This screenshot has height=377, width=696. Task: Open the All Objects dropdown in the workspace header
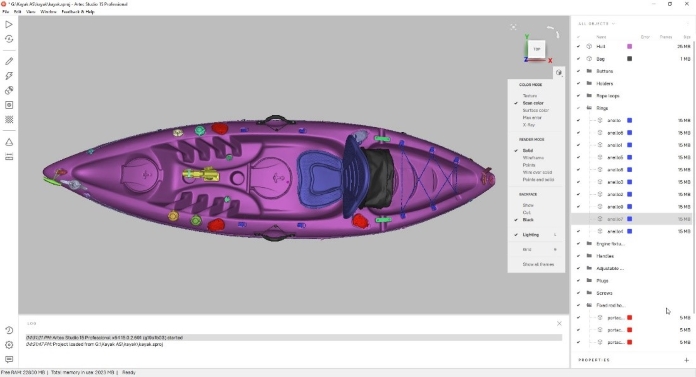tap(597, 24)
